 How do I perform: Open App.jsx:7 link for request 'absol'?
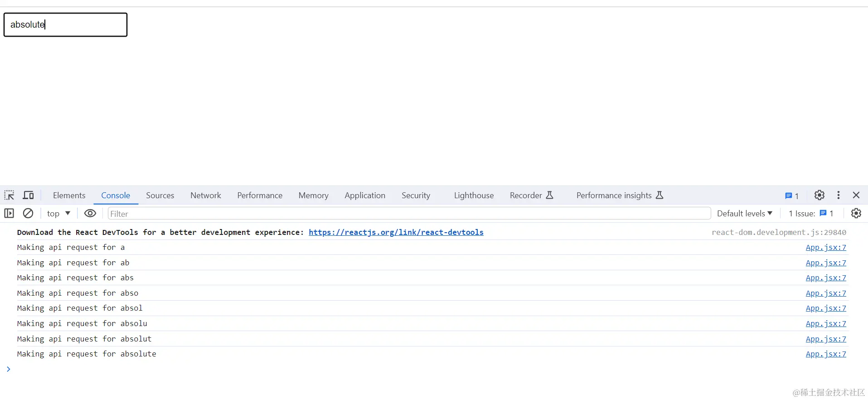pos(826,308)
